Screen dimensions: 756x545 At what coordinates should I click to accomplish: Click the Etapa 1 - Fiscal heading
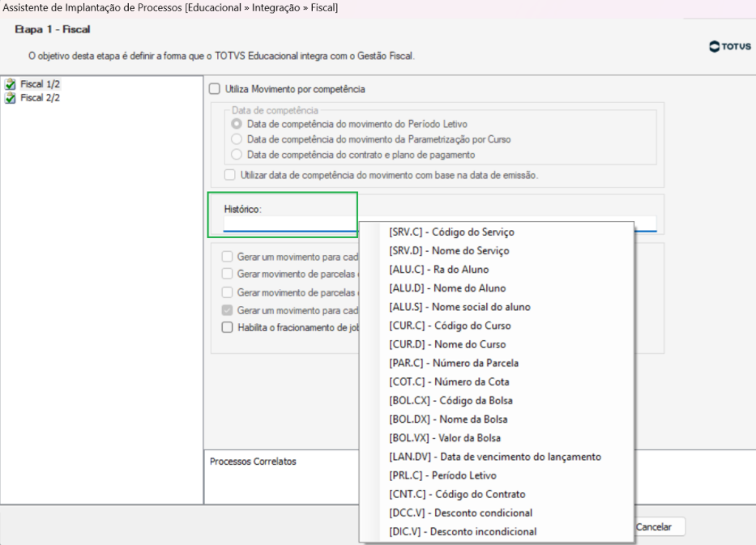52,29
